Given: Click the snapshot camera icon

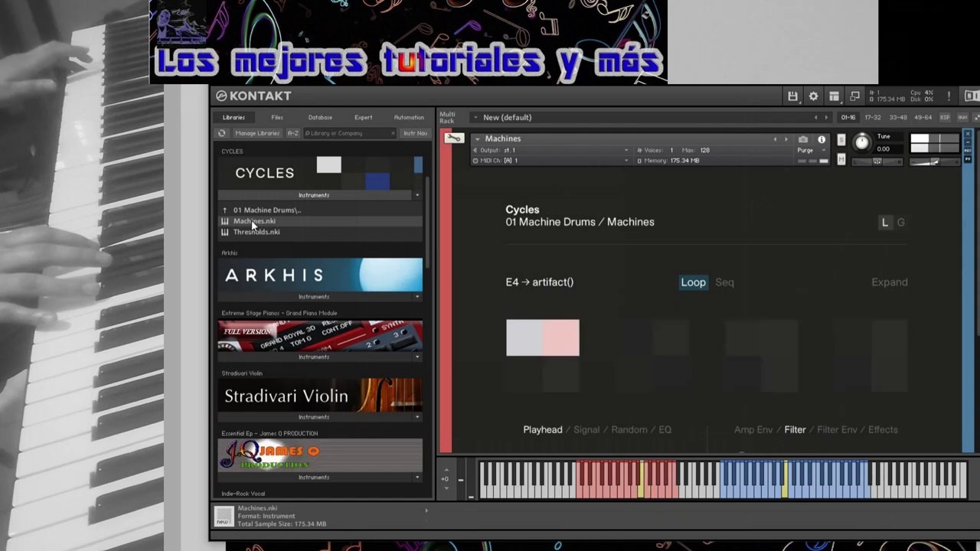Looking at the screenshot, I should [802, 139].
